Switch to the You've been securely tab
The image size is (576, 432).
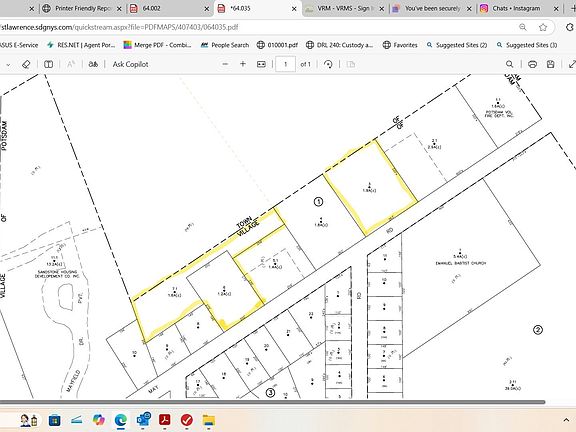(432, 8)
